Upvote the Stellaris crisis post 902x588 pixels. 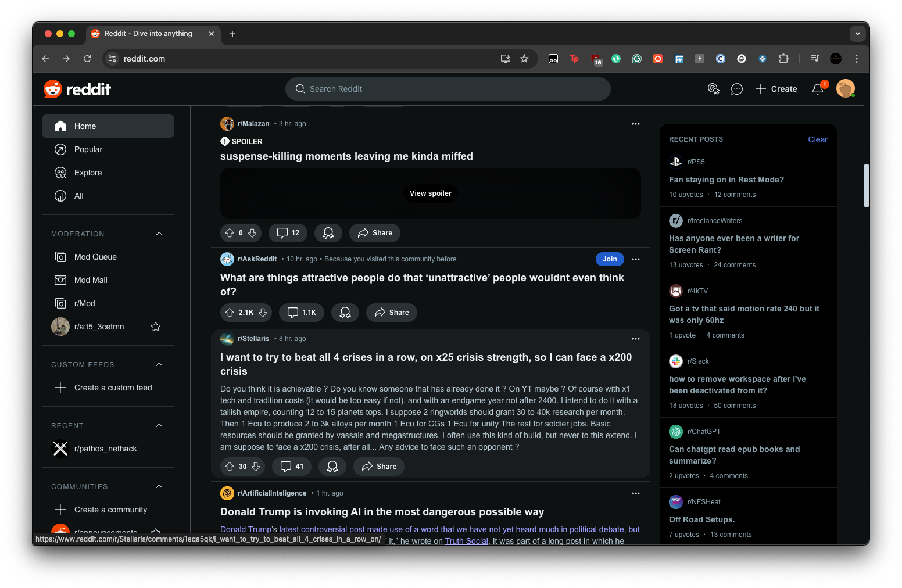[230, 466]
